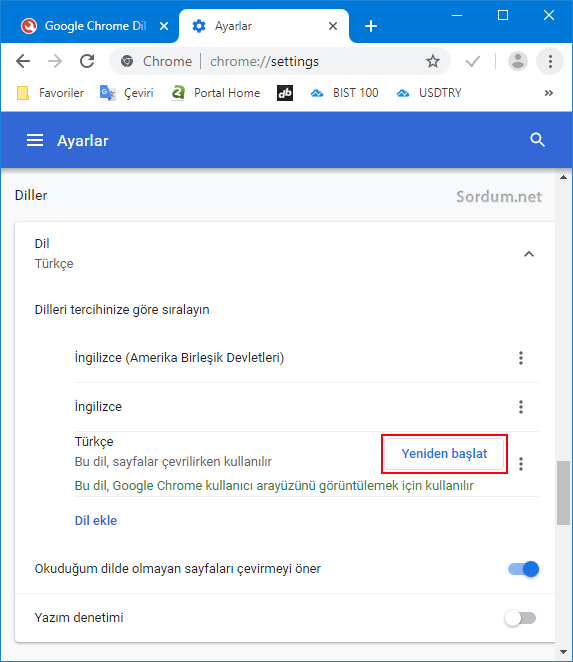Go back with the browser back arrow
Screen dimensions: 573x662
click(x=23, y=61)
